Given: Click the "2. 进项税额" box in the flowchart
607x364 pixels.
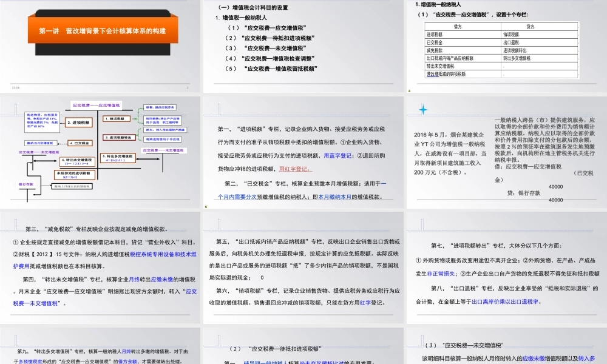Looking at the screenshot, I should 78,123.
